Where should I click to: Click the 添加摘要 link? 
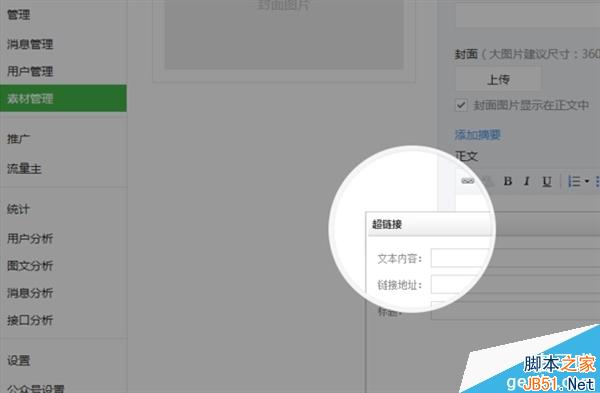pyautogui.click(x=477, y=134)
